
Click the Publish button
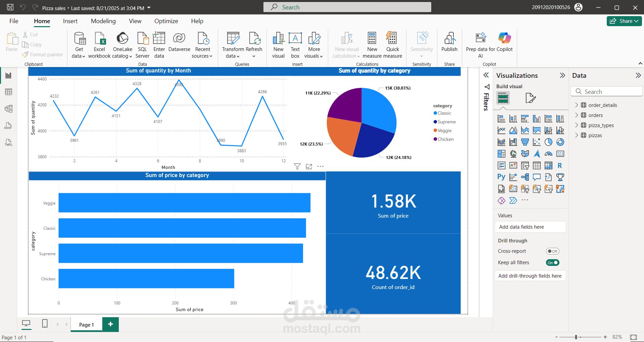click(449, 43)
